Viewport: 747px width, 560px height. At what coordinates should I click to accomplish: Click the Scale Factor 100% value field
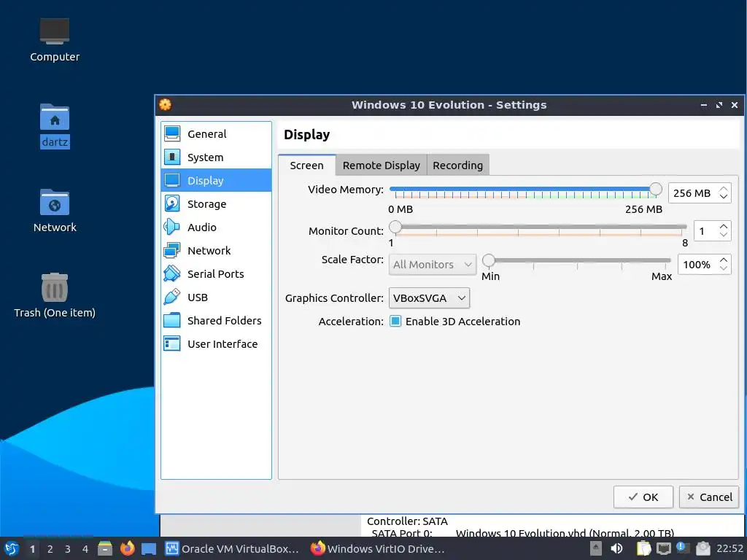point(697,264)
